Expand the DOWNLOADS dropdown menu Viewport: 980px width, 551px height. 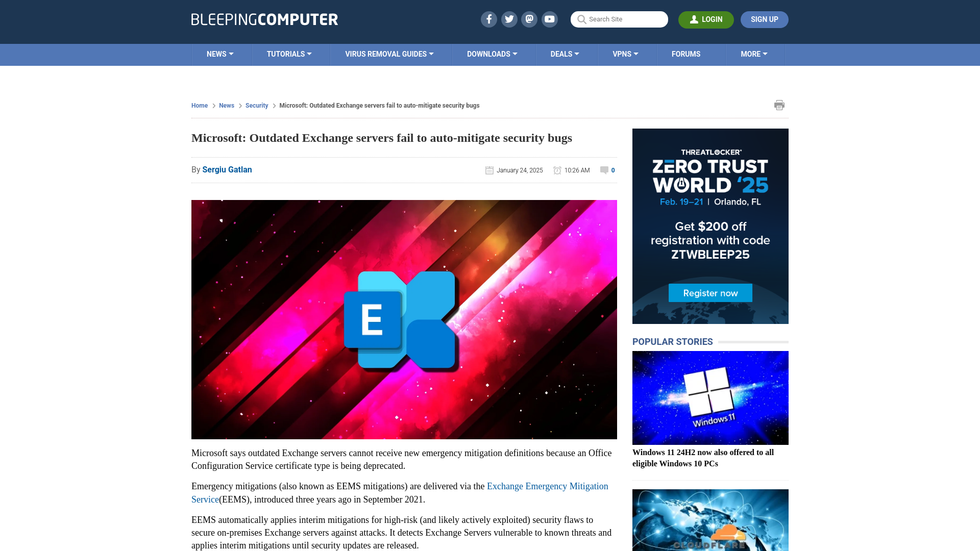[x=492, y=54]
